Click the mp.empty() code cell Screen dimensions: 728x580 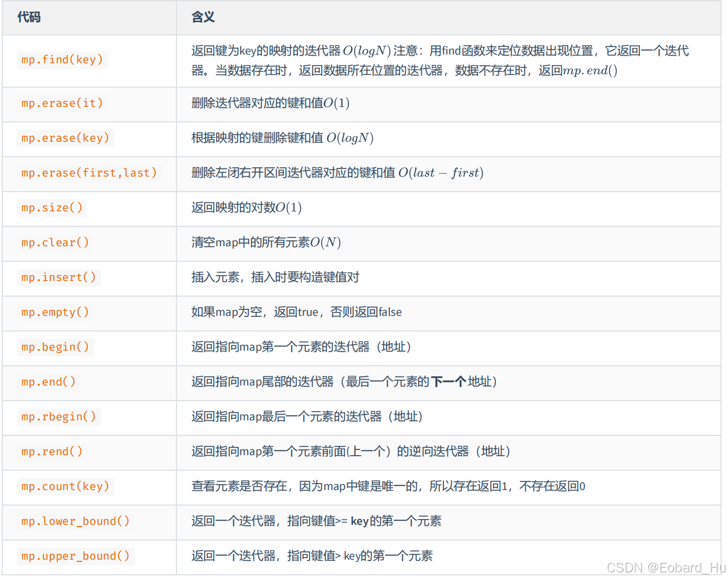(55, 312)
